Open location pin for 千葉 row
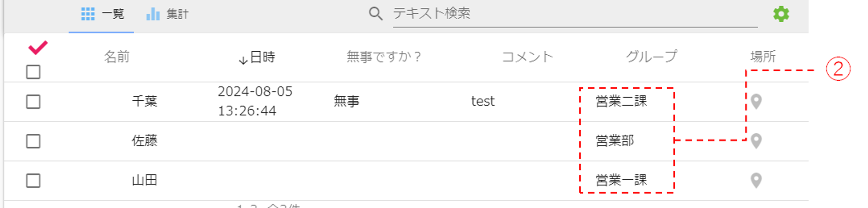The height and width of the screenshot is (208, 868). tap(756, 102)
